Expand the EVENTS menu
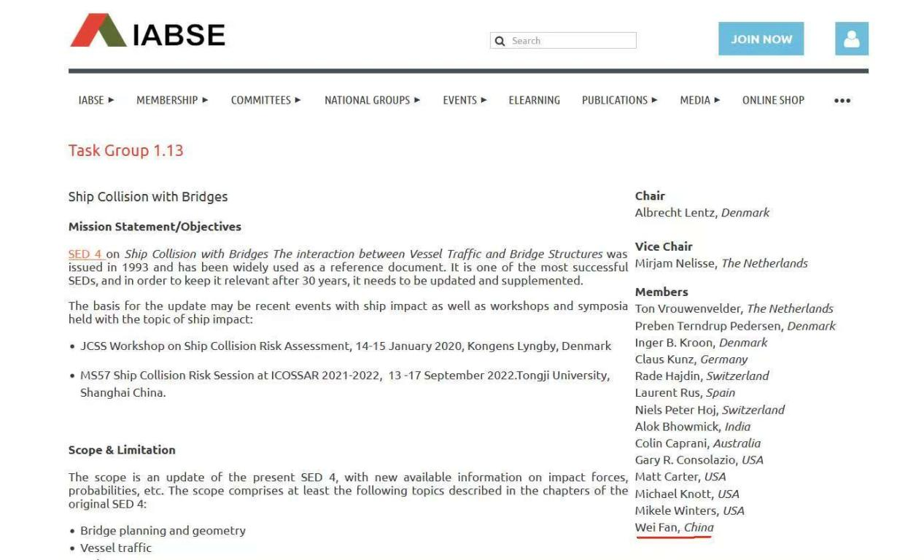Screen dimensions: 924x560 465,101
